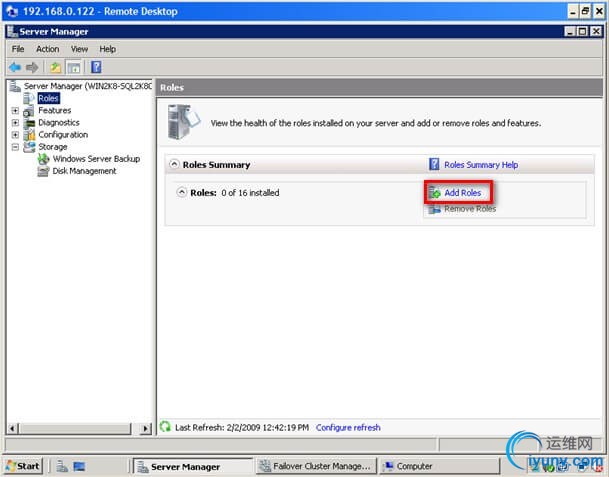This screenshot has width=609, height=477.
Task: Click the tree pane horizontal scrollbar thumb
Action: tap(75, 428)
